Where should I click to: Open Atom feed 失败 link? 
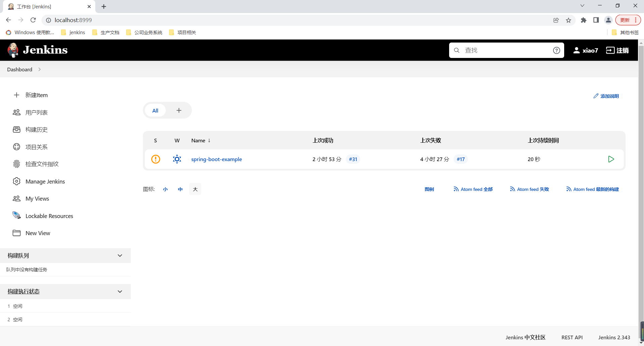[x=529, y=189]
